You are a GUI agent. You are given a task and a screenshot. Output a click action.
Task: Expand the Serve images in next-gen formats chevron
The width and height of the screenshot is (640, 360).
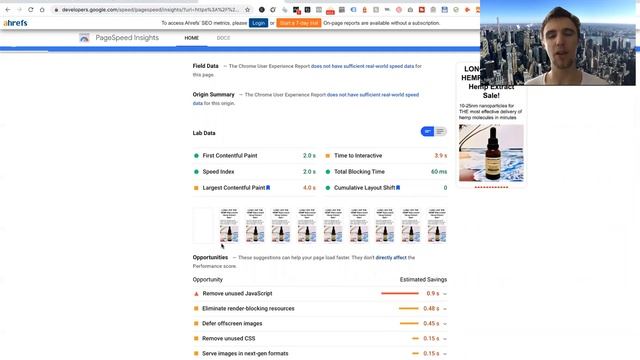(445, 353)
